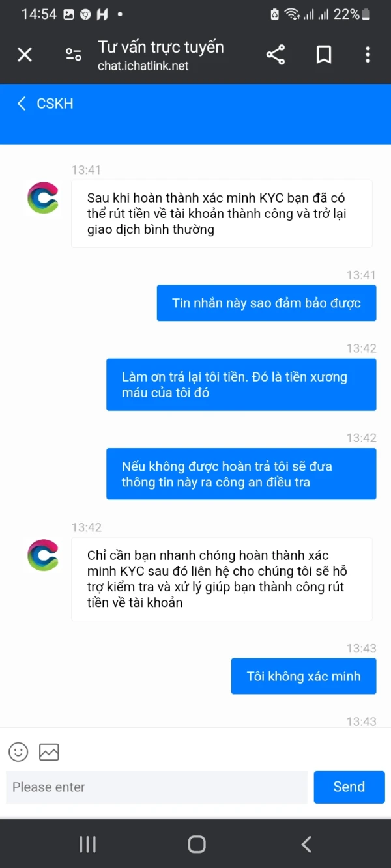The height and width of the screenshot is (868, 391).
Task: Tap the CSKH support avatar logo
Action: coord(42,197)
